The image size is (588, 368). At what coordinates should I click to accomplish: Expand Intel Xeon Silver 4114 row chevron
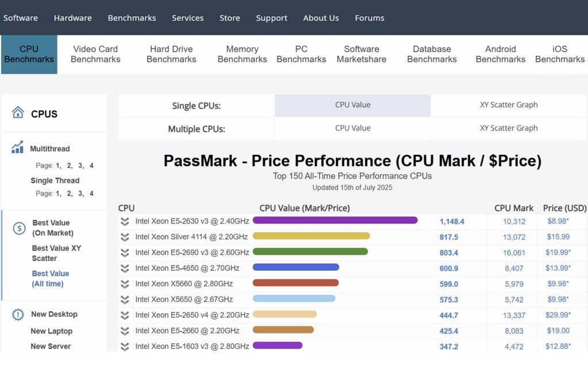tap(125, 237)
